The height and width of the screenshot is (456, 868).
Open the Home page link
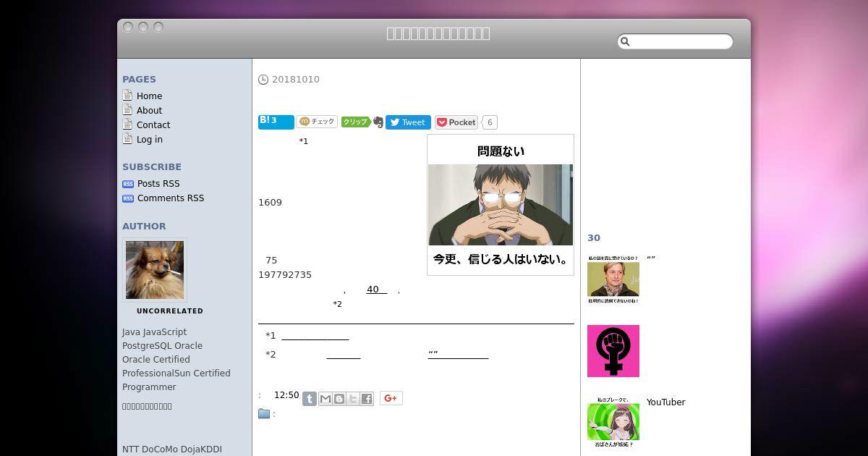(x=149, y=96)
